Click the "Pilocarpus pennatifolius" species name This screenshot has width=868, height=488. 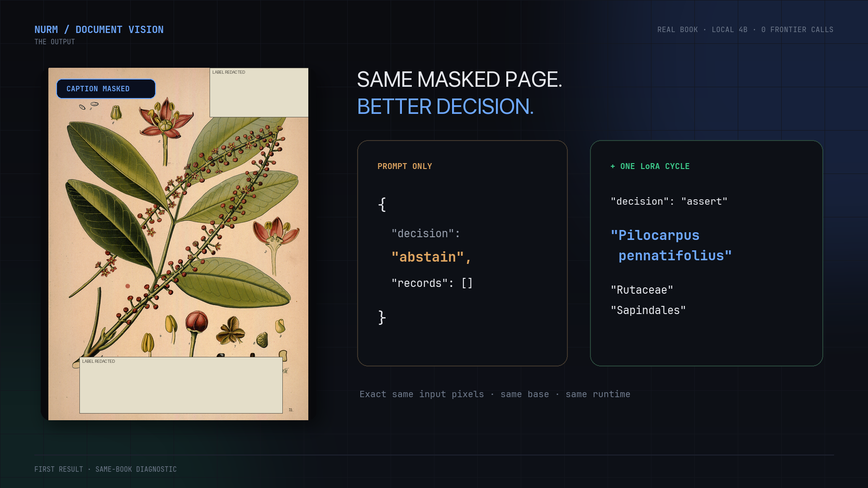671,245
